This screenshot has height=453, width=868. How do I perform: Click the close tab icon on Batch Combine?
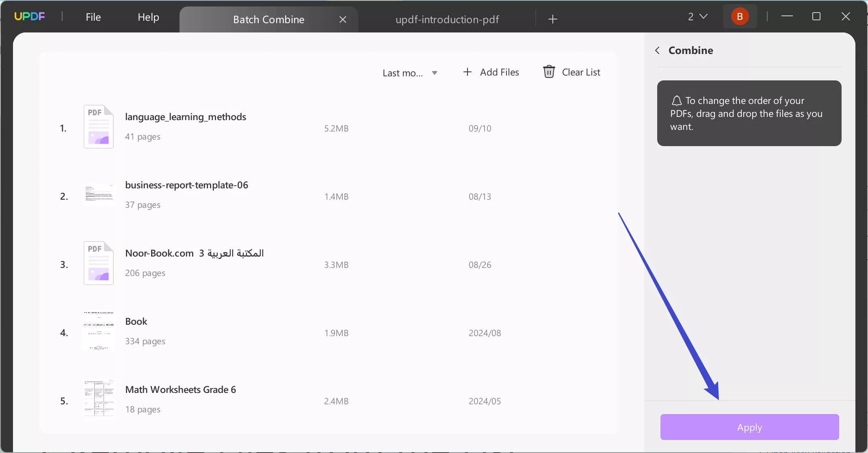coord(343,18)
